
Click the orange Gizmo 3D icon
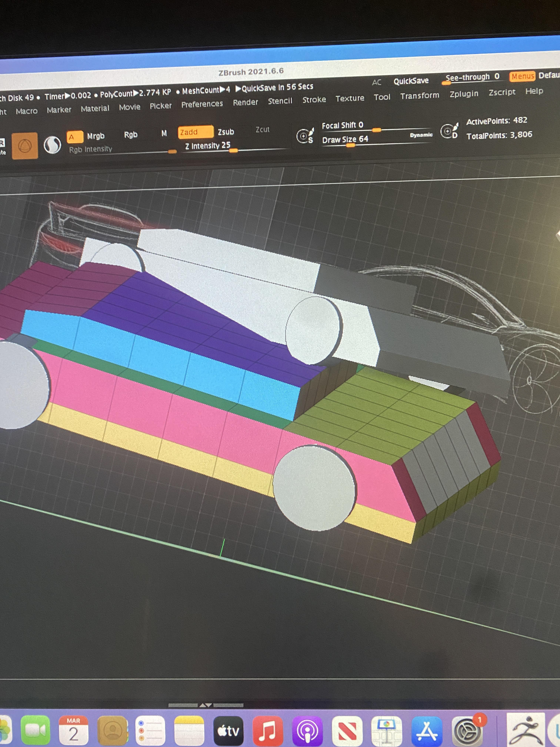pyautogui.click(x=25, y=146)
